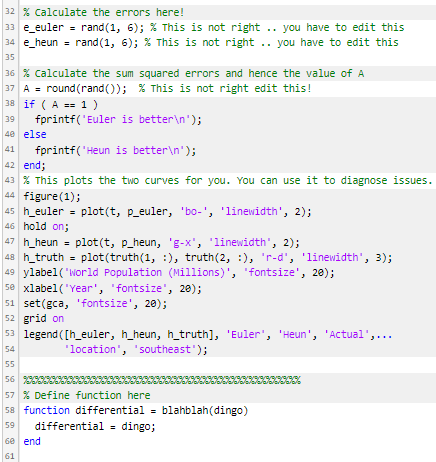
Task: Click the 'World Population (Millions)' string
Action: pos(147,273)
